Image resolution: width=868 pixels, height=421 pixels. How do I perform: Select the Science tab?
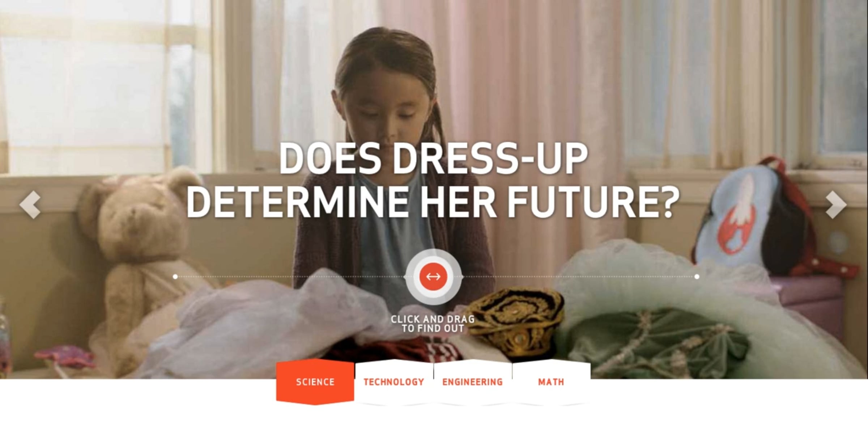[x=315, y=382]
